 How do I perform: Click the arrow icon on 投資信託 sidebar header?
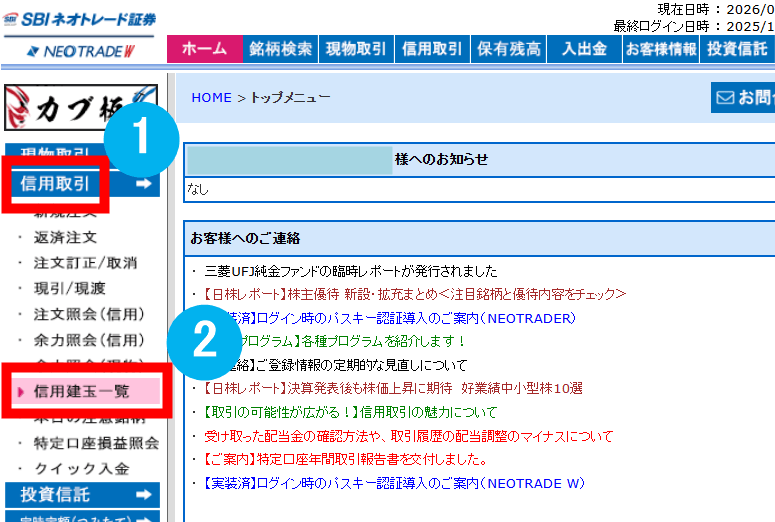pyautogui.click(x=143, y=494)
